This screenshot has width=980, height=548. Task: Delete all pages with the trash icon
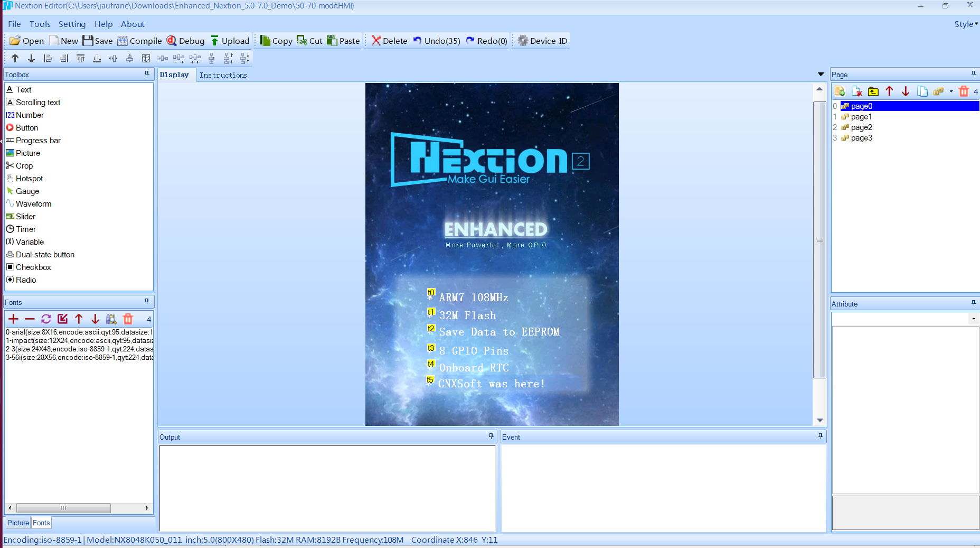tap(964, 91)
